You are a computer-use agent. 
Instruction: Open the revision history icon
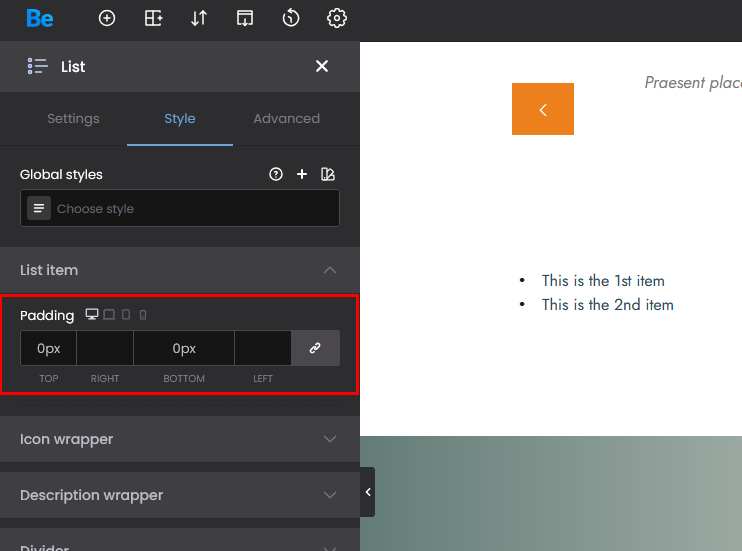pyautogui.click(x=291, y=18)
